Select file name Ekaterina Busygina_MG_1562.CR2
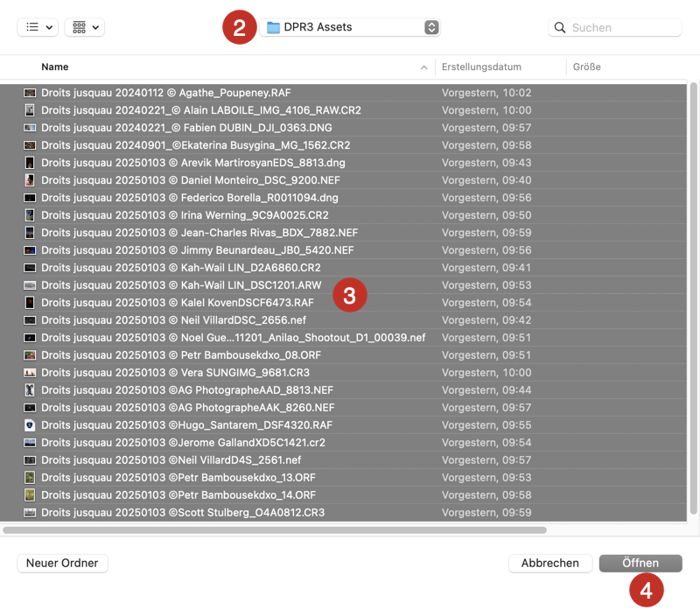The image size is (700, 610). pyautogui.click(x=196, y=145)
